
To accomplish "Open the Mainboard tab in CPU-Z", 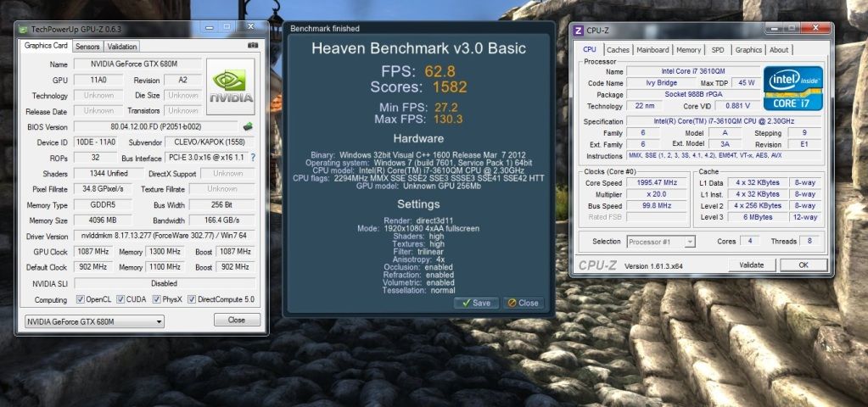I will (652, 50).
